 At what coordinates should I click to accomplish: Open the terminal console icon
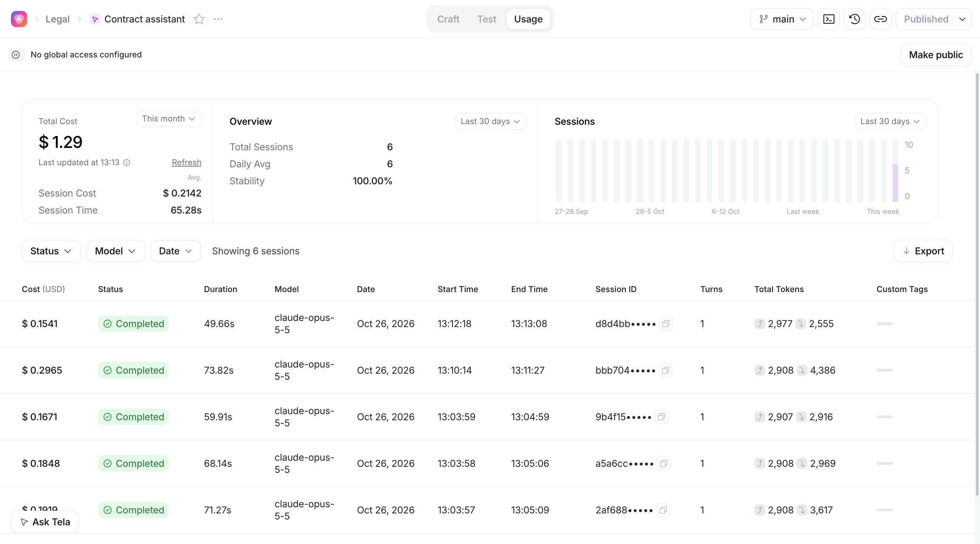tap(829, 19)
